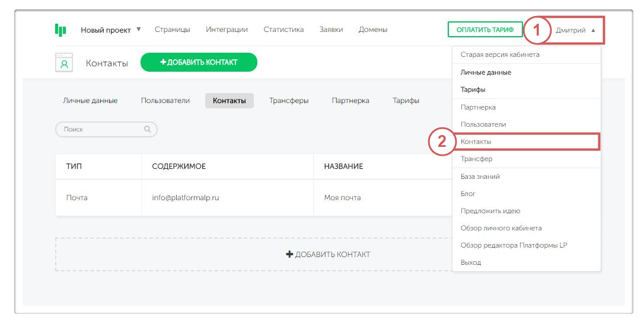Switch to the Личные данные tab
This screenshot has width=644, height=324.
coord(90,101)
